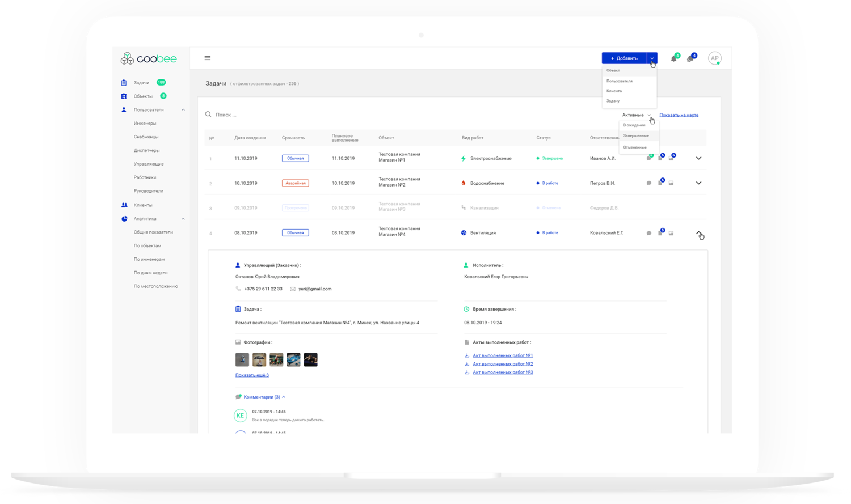
Task: Click the hamburger menu icon
Action: 208,58
